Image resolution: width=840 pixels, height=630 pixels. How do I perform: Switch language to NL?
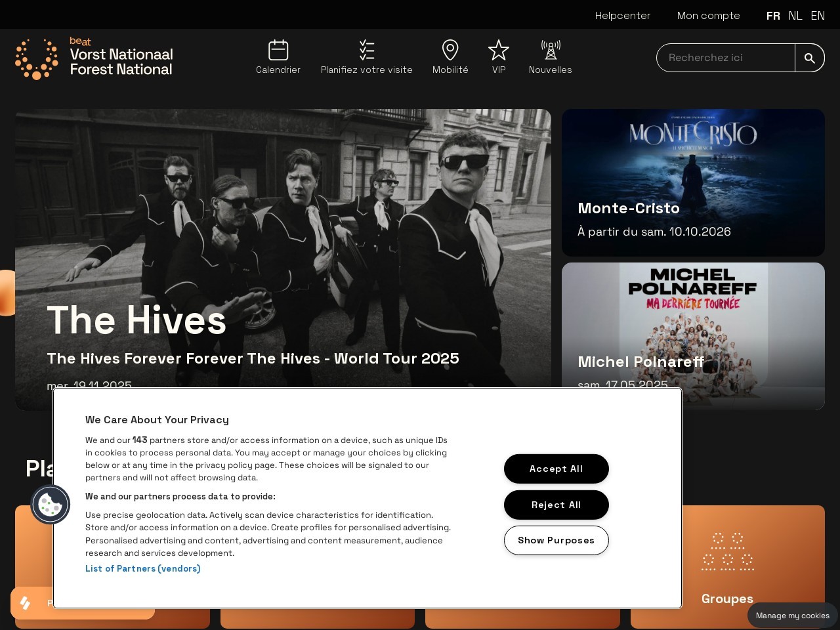pyautogui.click(x=795, y=15)
